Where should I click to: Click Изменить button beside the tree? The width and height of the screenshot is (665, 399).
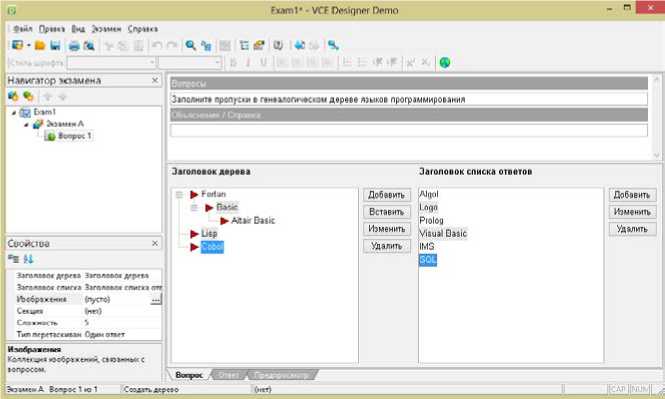coord(386,229)
